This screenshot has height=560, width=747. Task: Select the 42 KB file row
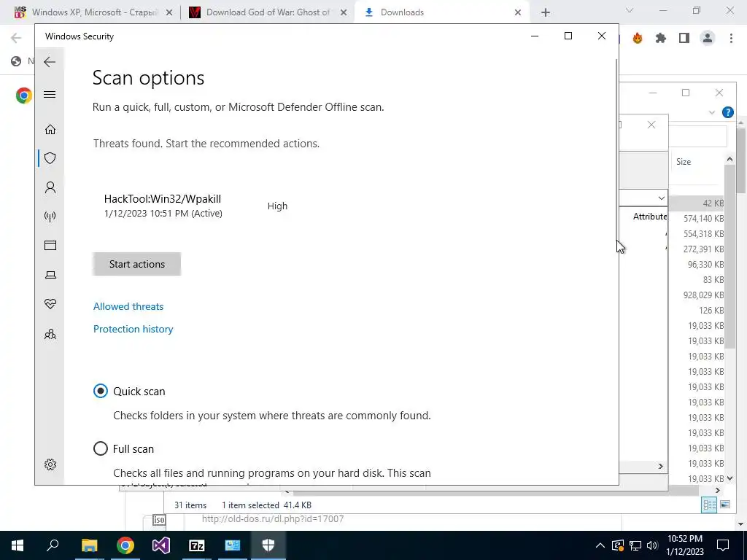[x=696, y=203]
